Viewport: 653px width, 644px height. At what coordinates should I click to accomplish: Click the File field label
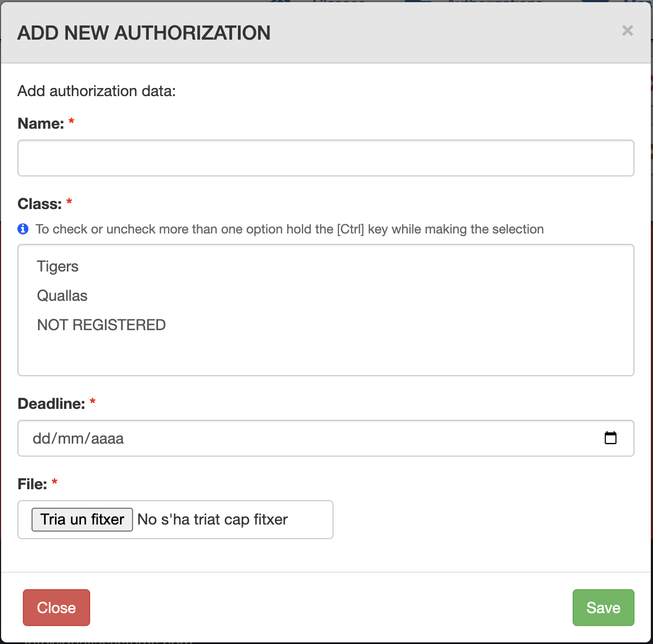coord(33,484)
